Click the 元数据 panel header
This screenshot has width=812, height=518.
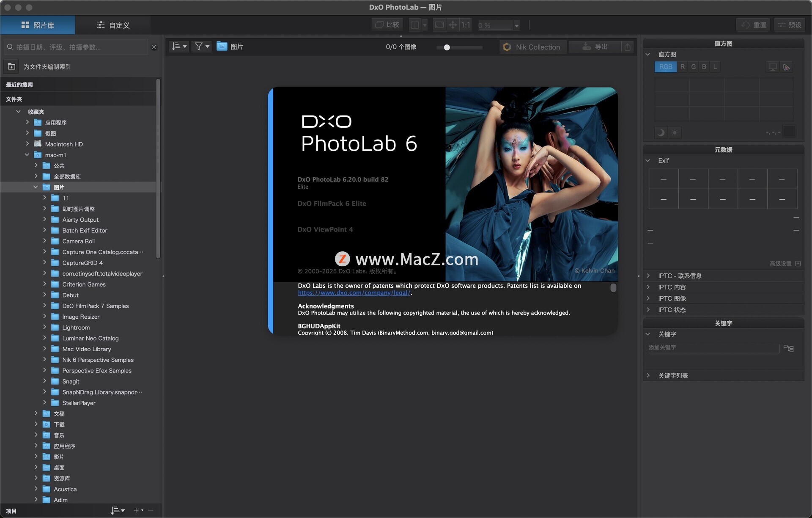pos(723,150)
